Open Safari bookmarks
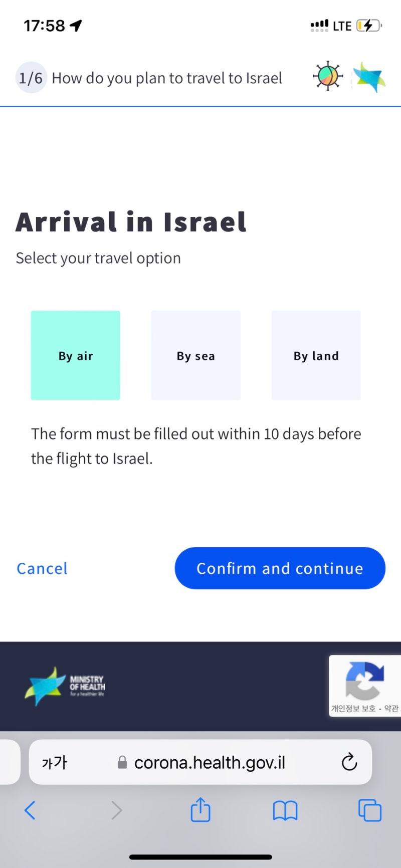Image resolution: width=401 pixels, height=868 pixels. click(285, 810)
